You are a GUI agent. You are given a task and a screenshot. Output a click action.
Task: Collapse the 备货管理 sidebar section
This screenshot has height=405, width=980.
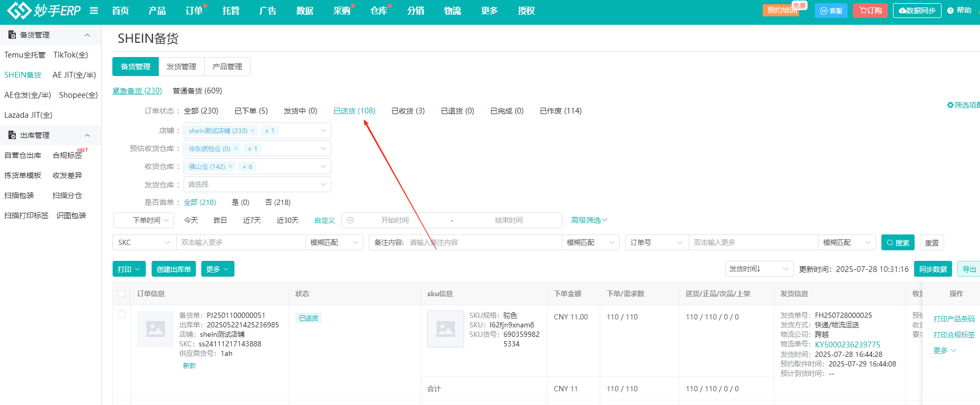[x=88, y=35]
